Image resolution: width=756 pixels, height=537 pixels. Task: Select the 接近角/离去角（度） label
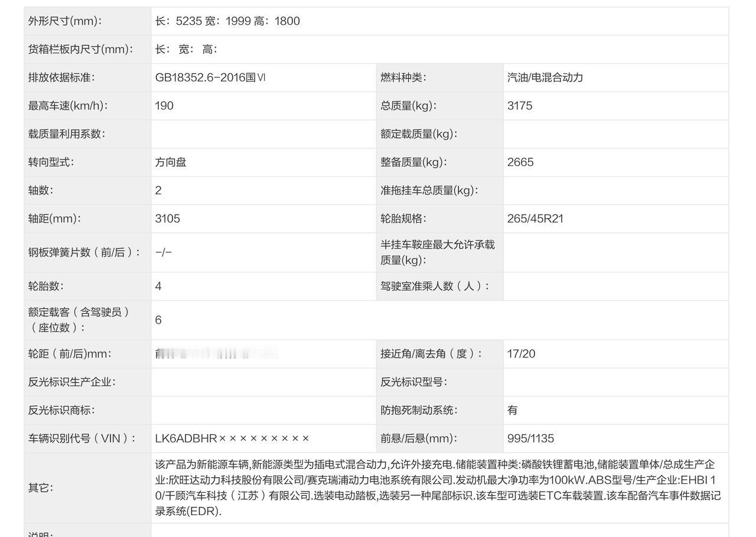coord(432,354)
